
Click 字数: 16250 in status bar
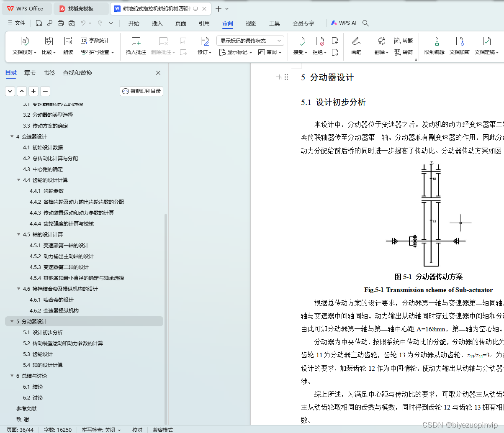(58, 430)
